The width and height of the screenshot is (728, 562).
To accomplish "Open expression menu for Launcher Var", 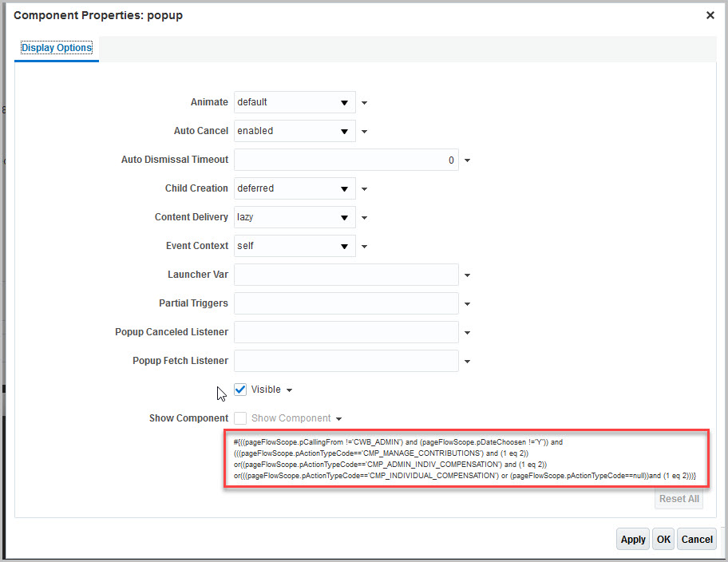I will [467, 275].
